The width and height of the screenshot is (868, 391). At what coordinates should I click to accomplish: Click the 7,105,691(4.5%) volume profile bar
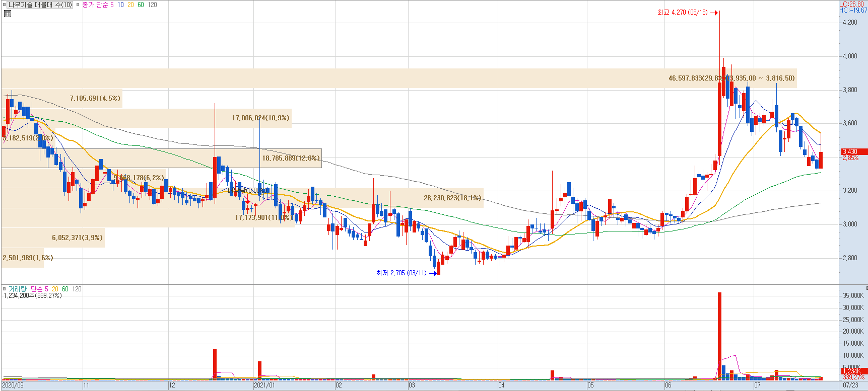point(61,98)
